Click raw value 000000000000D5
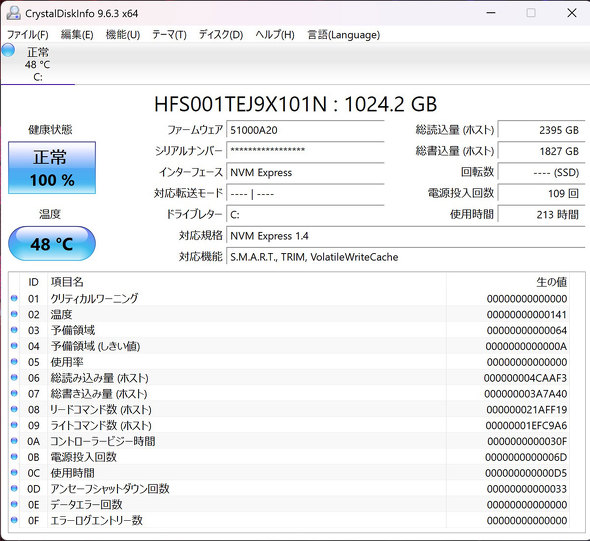590x541 pixels. (526, 473)
